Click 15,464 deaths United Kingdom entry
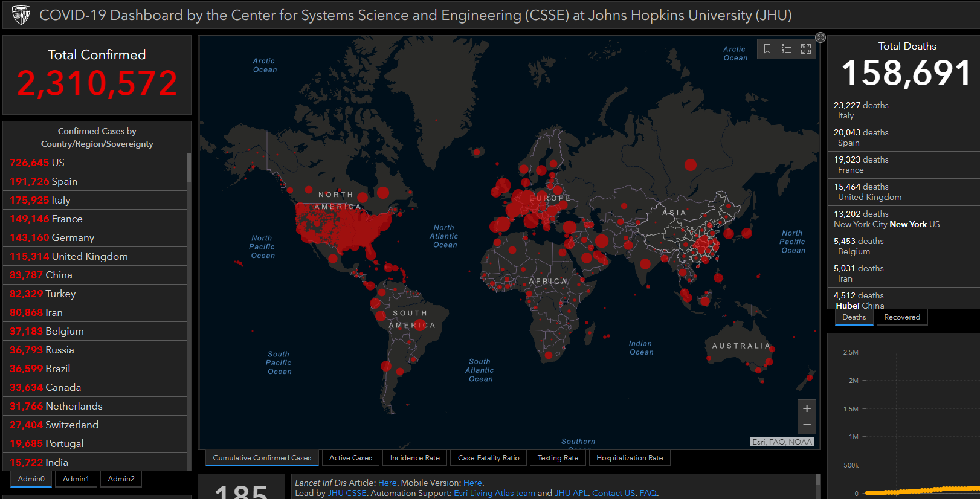 pos(904,192)
